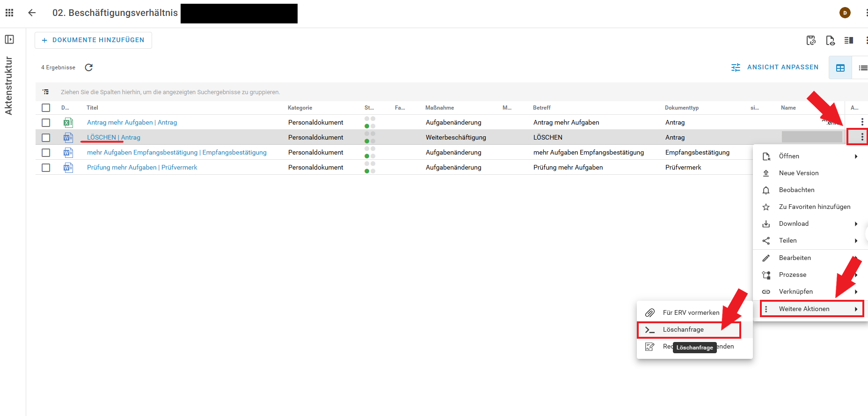Switch to the table grid view

tap(840, 68)
